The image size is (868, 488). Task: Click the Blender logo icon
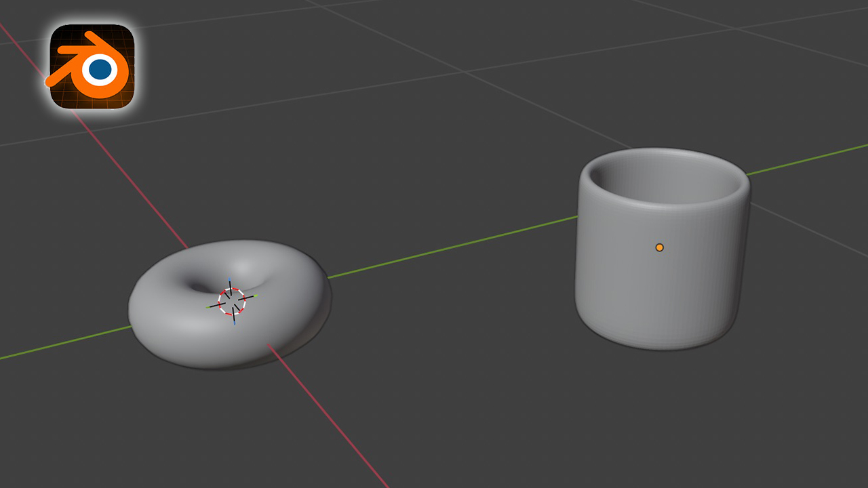tap(92, 66)
